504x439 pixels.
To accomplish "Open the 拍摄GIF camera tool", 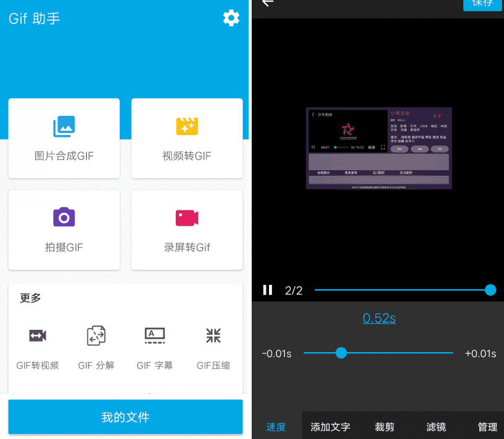I will coord(64,230).
